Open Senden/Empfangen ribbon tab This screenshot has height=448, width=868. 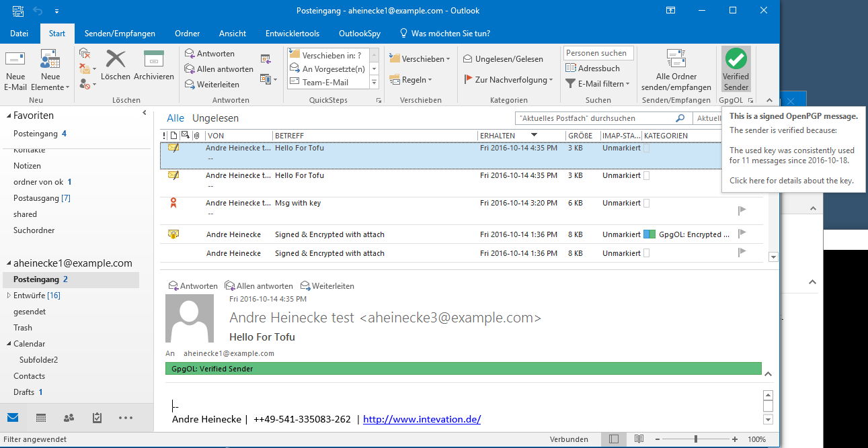click(x=120, y=34)
